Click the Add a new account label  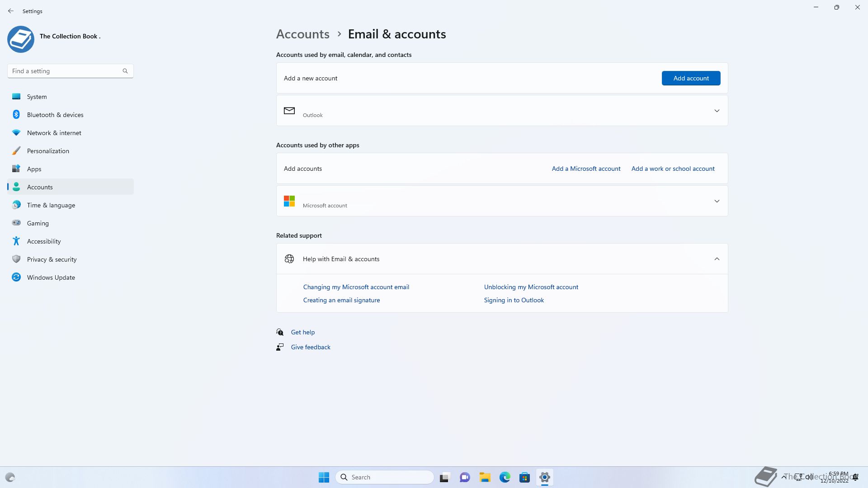click(311, 78)
